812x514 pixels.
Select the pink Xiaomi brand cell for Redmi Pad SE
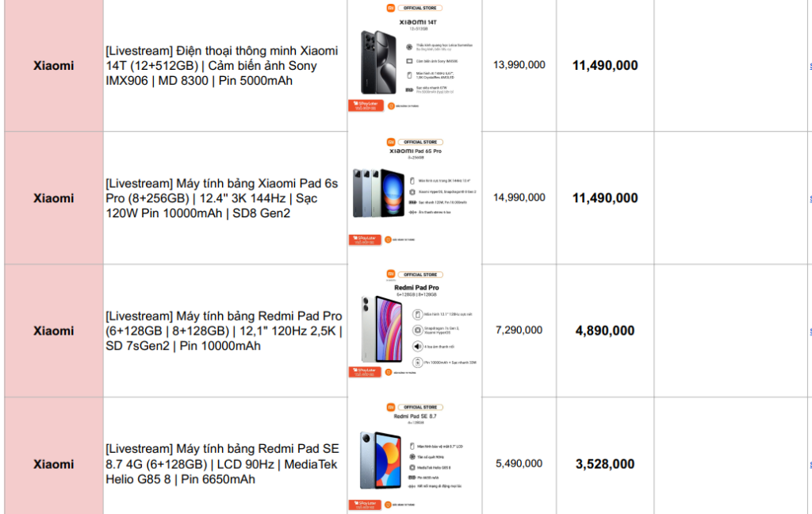[x=54, y=464]
